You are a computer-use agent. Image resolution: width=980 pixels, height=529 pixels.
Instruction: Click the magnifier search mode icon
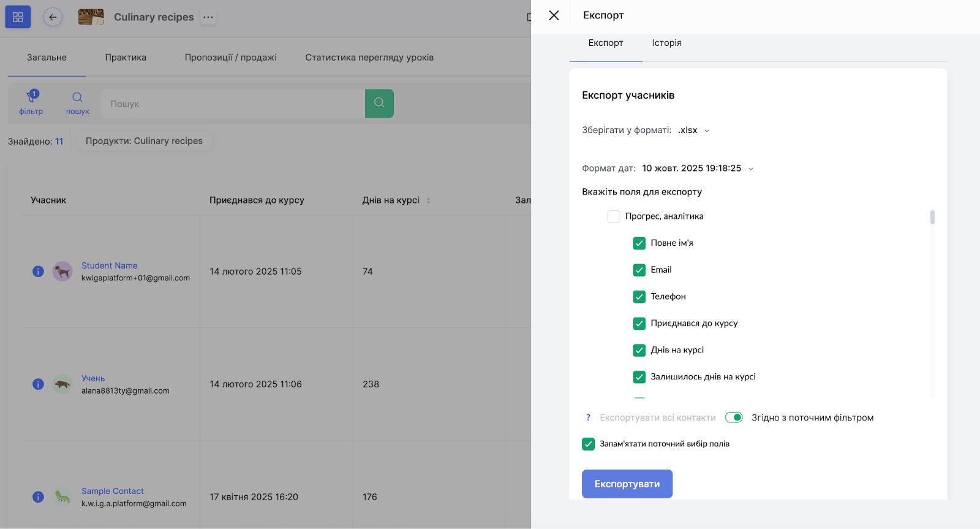77,98
